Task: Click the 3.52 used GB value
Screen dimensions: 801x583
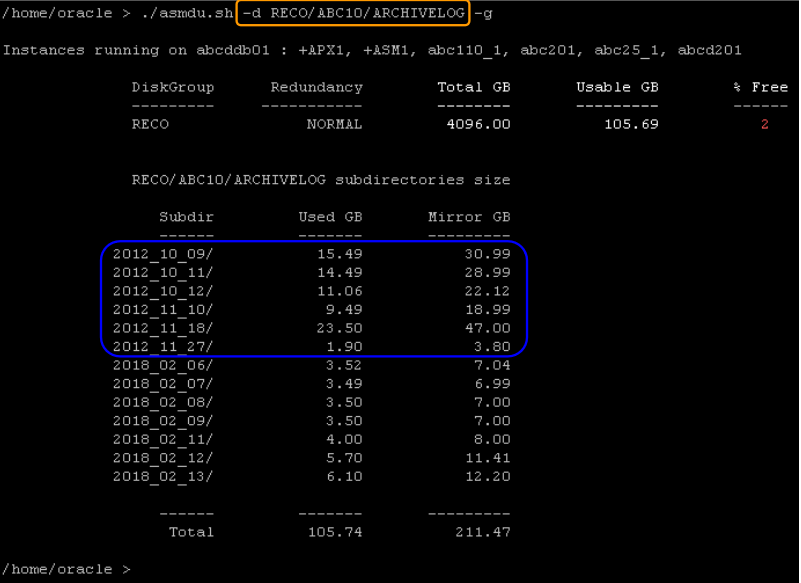Action: click(x=344, y=365)
